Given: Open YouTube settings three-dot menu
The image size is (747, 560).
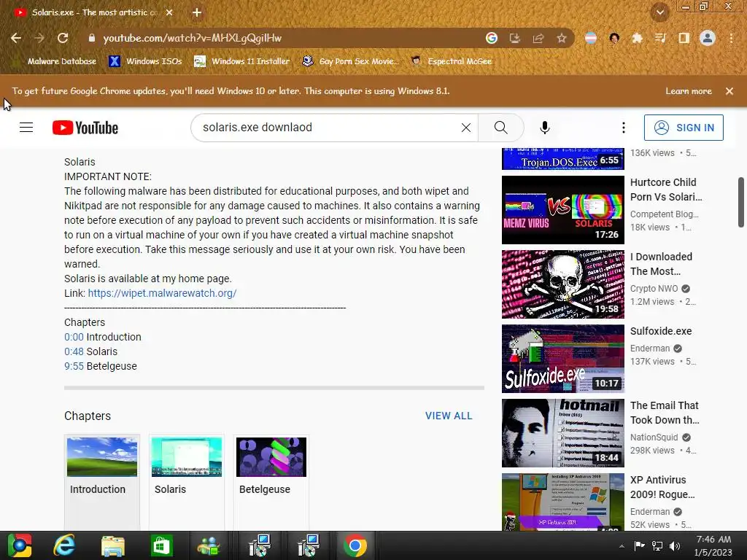Looking at the screenshot, I should coord(624,128).
